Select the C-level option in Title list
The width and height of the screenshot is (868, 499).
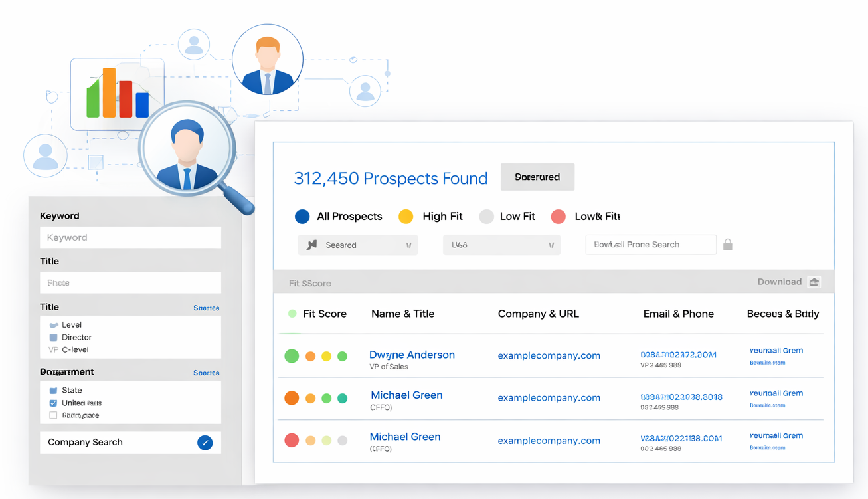74,349
